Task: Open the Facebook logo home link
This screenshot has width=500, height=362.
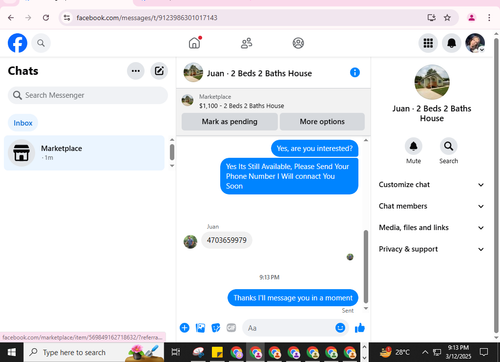Action: click(x=17, y=43)
